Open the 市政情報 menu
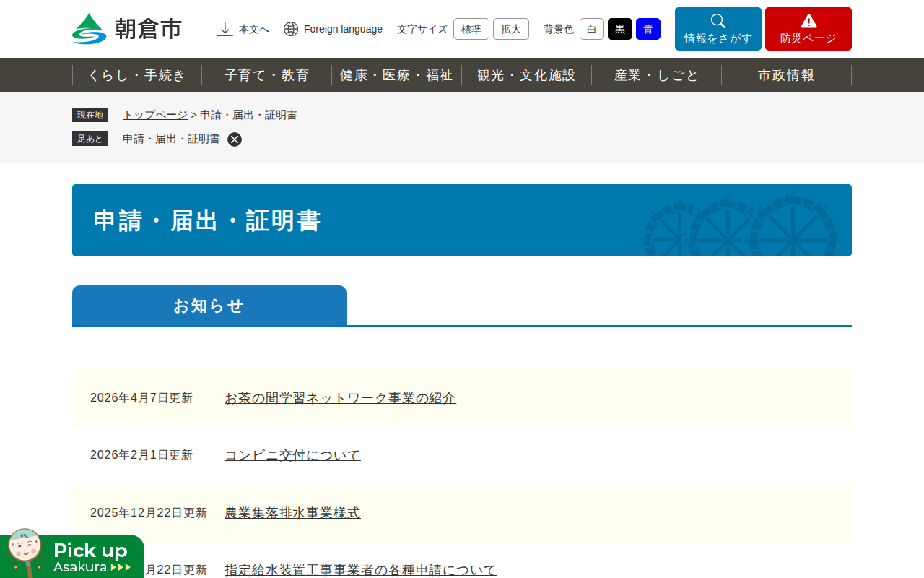This screenshot has height=578, width=924. coord(787,75)
